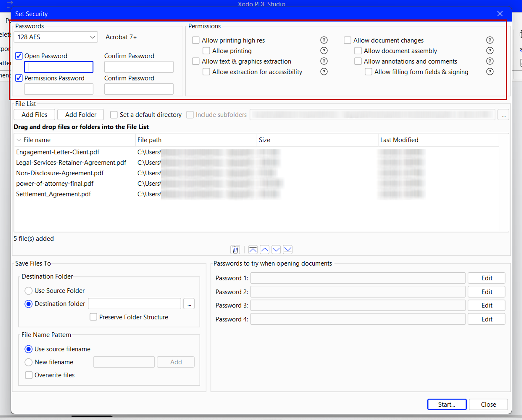Uncheck the Open Password checkbox
This screenshot has height=420, width=522.
click(x=19, y=56)
